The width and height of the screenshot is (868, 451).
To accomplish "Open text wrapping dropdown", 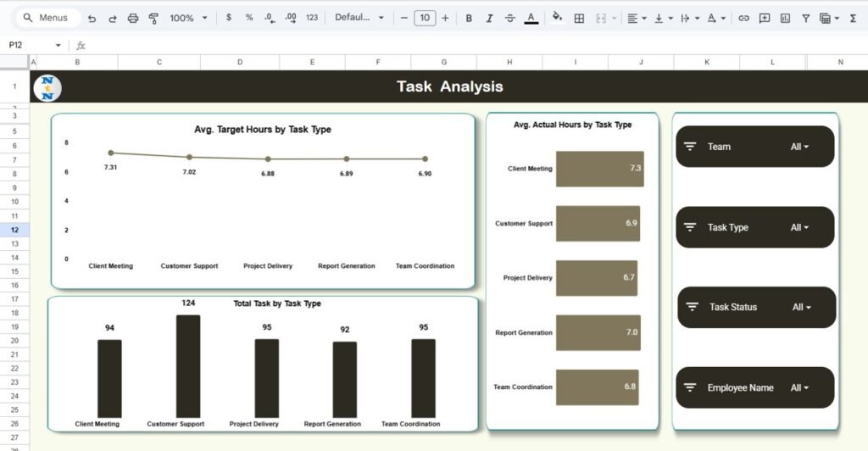I will click(x=690, y=19).
